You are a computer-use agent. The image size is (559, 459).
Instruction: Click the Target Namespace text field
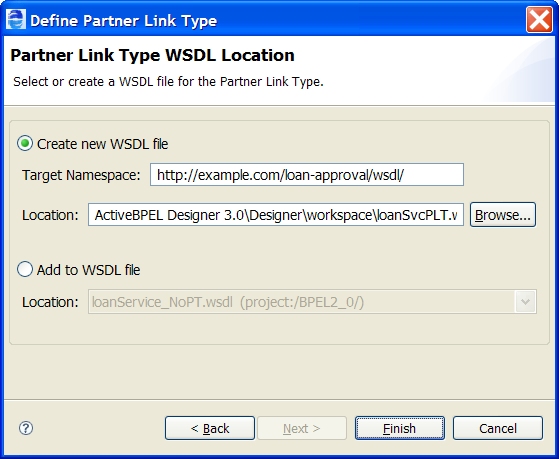click(x=307, y=175)
